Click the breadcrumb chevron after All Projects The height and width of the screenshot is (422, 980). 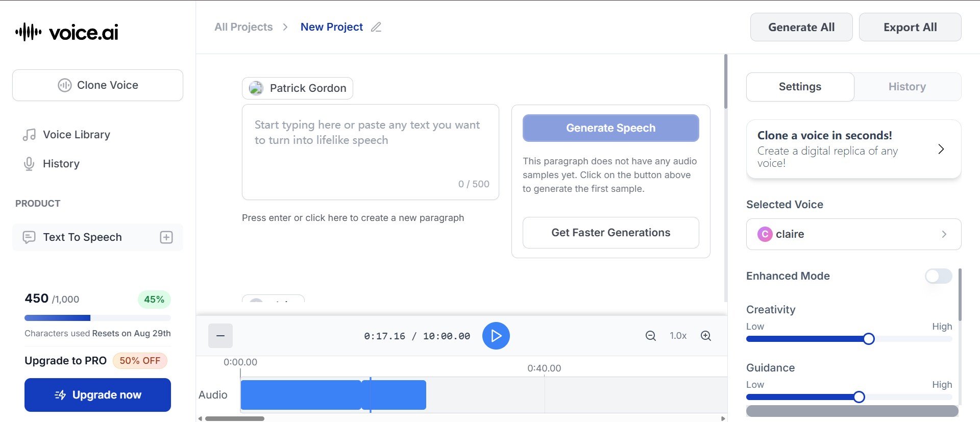pos(285,27)
